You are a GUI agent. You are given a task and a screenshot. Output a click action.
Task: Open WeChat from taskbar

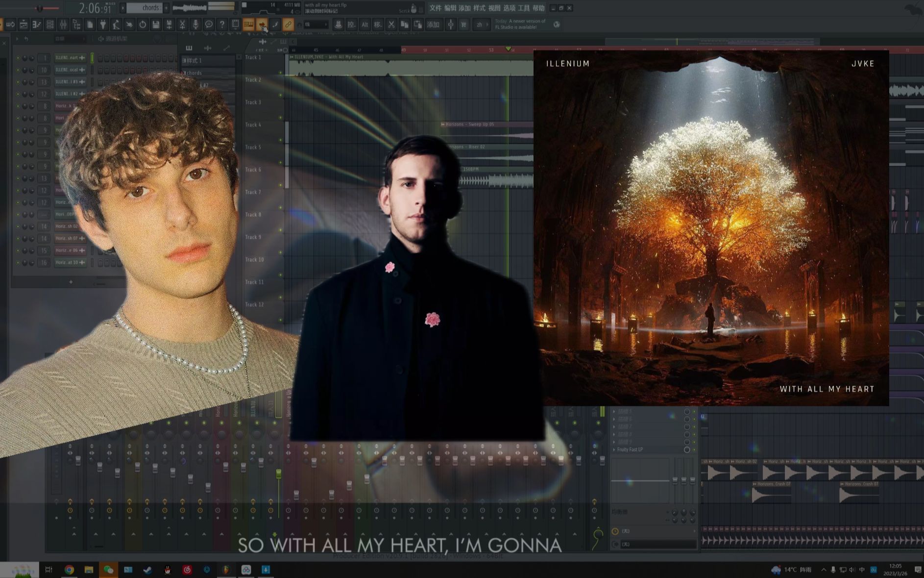pyautogui.click(x=108, y=570)
